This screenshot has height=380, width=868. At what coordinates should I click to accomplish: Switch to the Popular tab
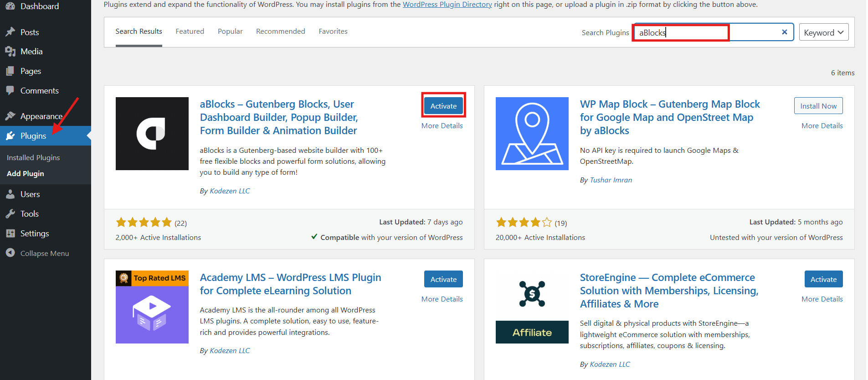tap(230, 31)
